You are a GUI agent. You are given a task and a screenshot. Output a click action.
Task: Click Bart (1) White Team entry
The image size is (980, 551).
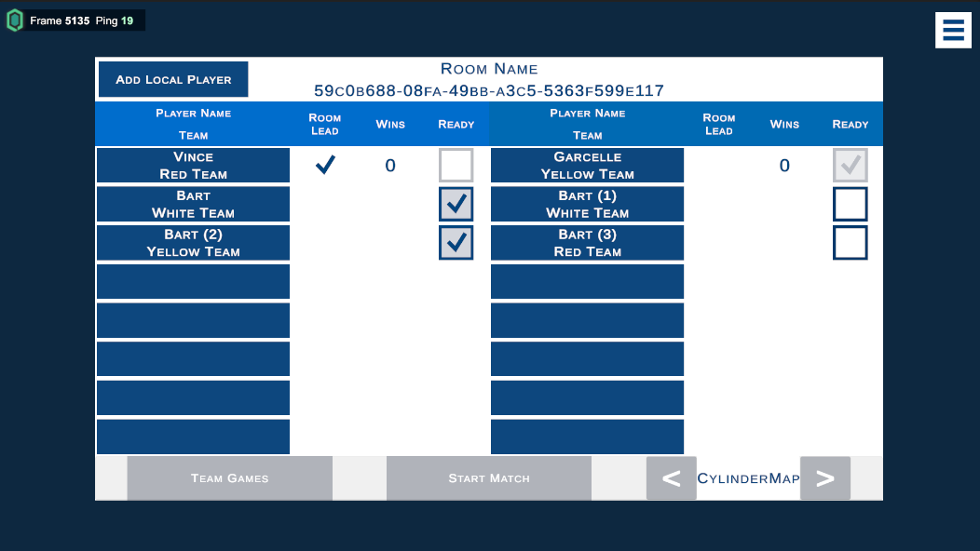tap(587, 204)
